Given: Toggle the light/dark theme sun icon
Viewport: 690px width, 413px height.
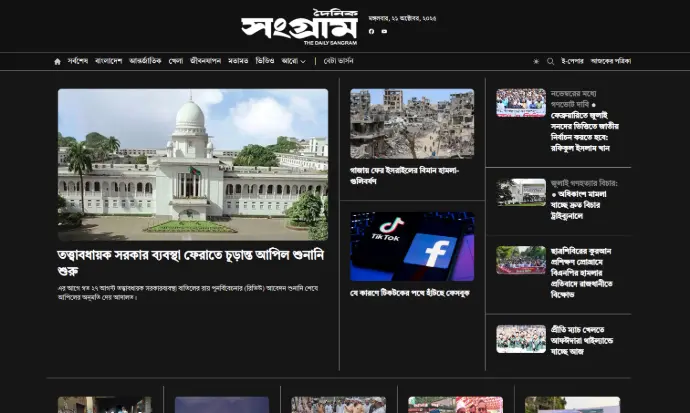Looking at the screenshot, I should [536, 61].
